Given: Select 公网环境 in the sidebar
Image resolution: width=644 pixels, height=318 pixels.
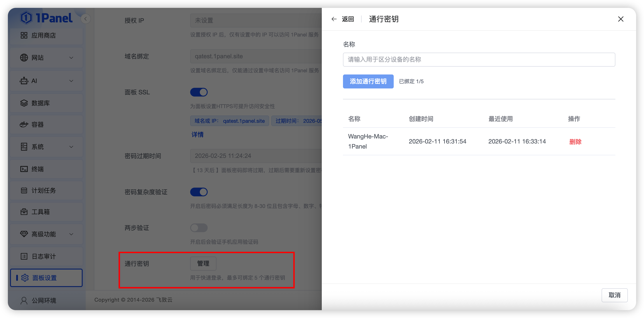Looking at the screenshot, I should point(44,300).
